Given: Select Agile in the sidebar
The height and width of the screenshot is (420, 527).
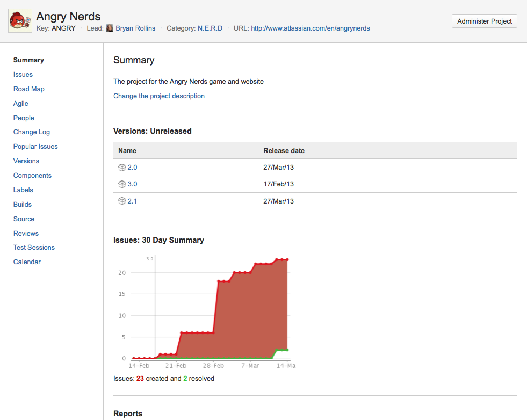Looking at the screenshot, I should 21,104.
